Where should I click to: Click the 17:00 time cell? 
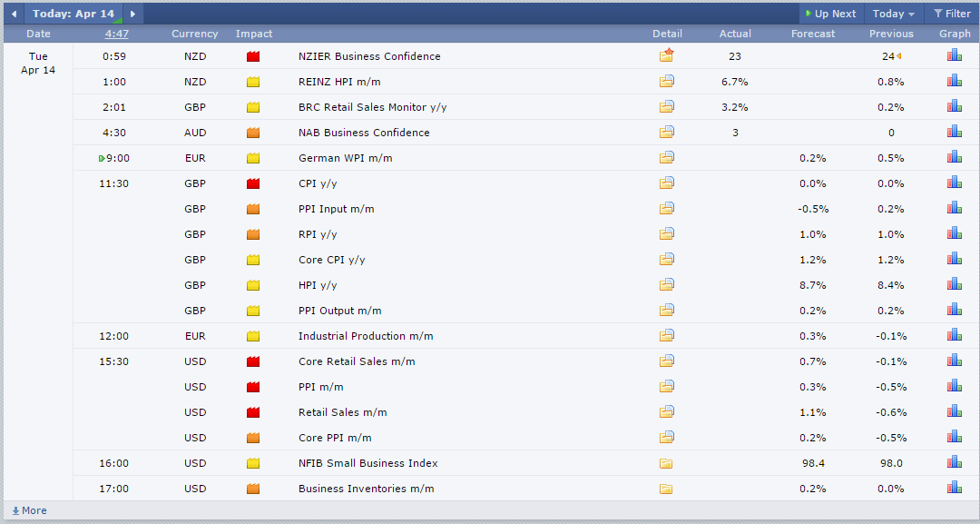(x=113, y=489)
